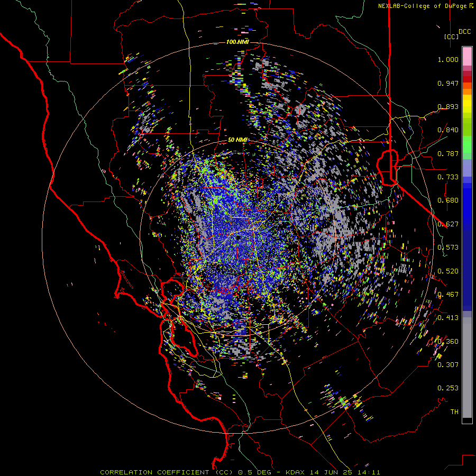Image resolution: width=476 pixels, height=476 pixels.
Task: Click the KDAX radar site marker at center
Action: [x=238, y=237]
